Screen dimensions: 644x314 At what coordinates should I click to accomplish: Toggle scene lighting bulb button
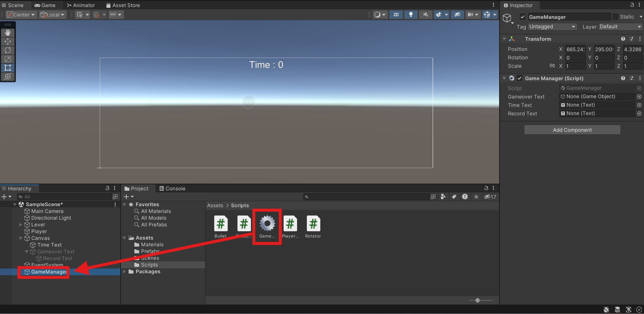click(411, 14)
